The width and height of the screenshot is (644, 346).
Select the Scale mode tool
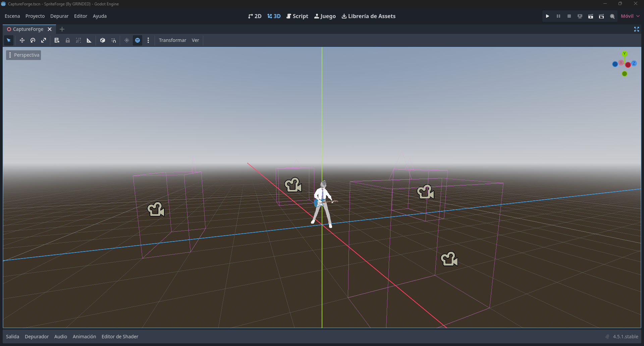point(44,40)
